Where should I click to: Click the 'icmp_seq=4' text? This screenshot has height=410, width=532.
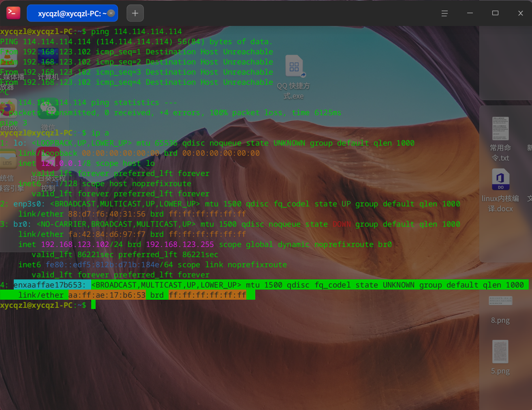tap(118, 82)
